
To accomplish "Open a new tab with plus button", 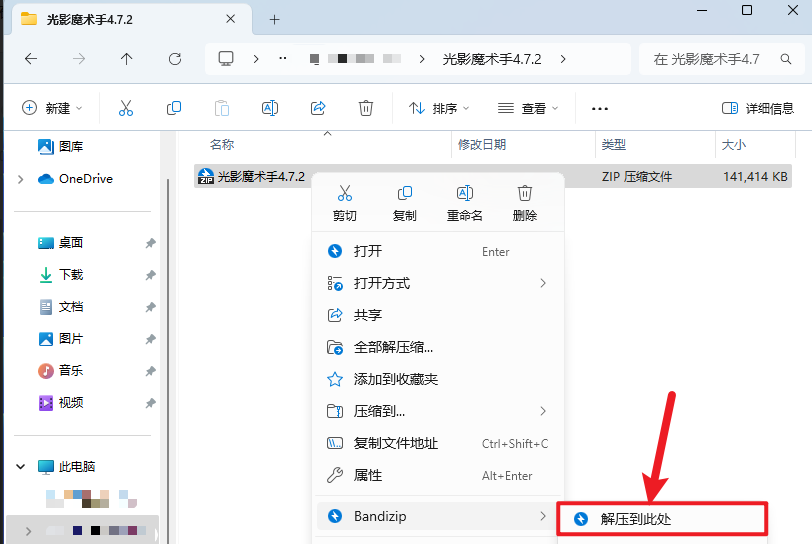I will 274,20.
